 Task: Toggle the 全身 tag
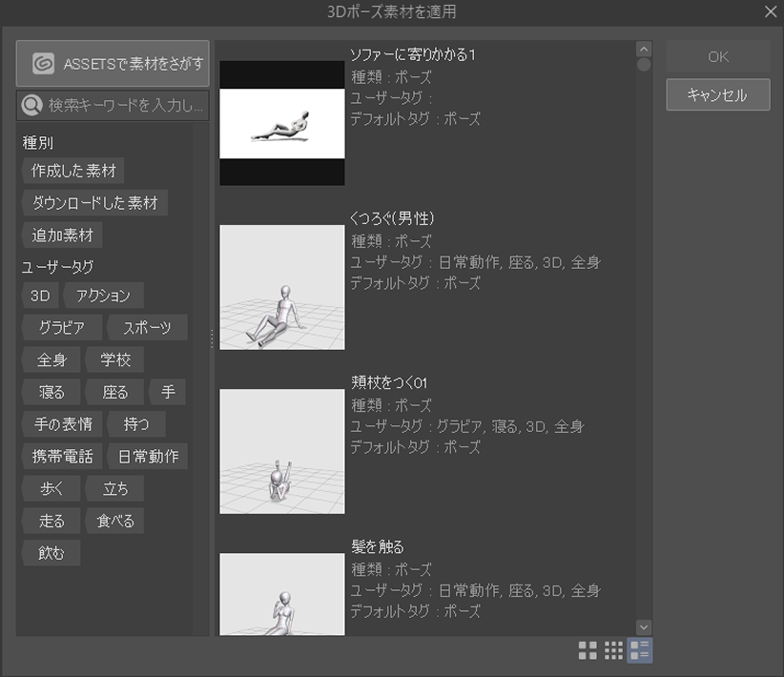[51, 359]
